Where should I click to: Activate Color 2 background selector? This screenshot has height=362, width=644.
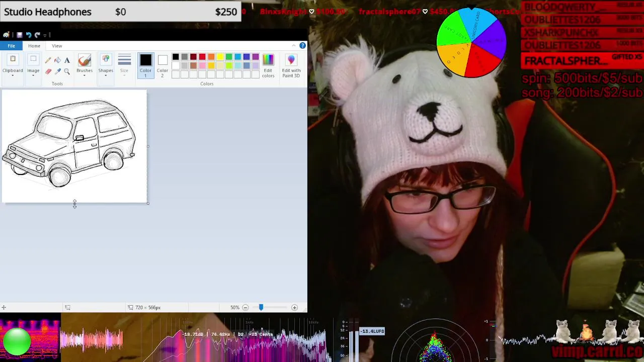coord(163,65)
